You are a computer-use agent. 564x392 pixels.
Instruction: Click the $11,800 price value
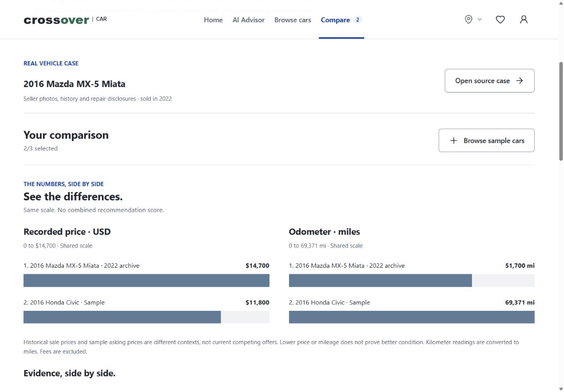pyautogui.click(x=258, y=302)
